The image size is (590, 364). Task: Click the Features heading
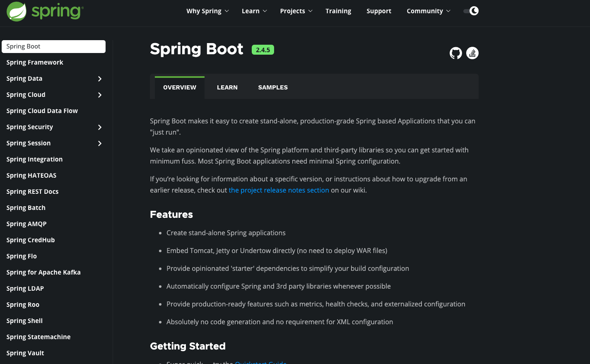pos(171,215)
